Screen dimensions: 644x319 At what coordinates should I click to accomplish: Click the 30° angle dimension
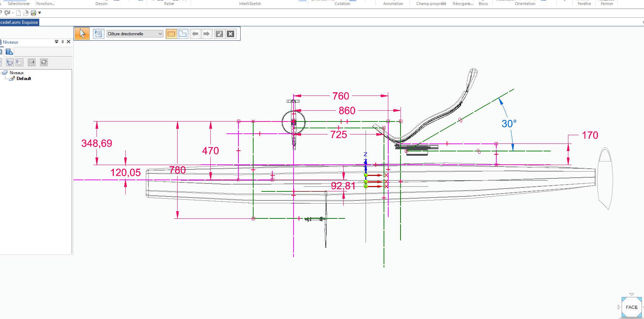[x=509, y=124]
